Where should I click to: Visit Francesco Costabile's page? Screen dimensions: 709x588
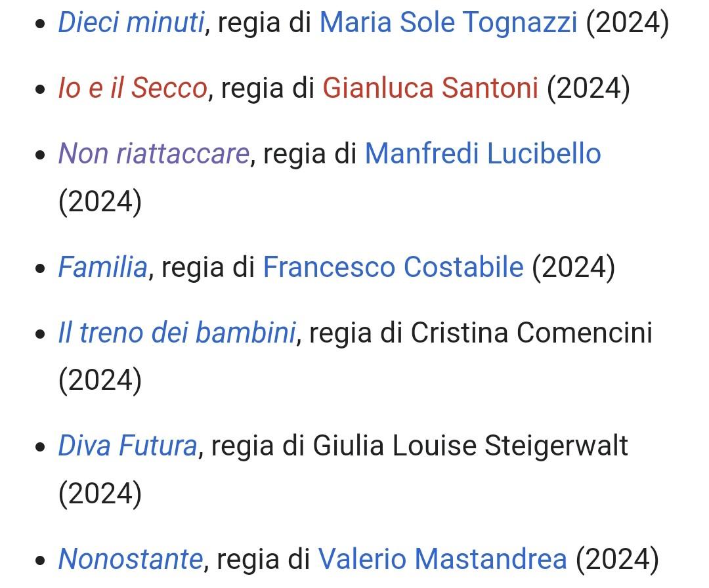(393, 266)
